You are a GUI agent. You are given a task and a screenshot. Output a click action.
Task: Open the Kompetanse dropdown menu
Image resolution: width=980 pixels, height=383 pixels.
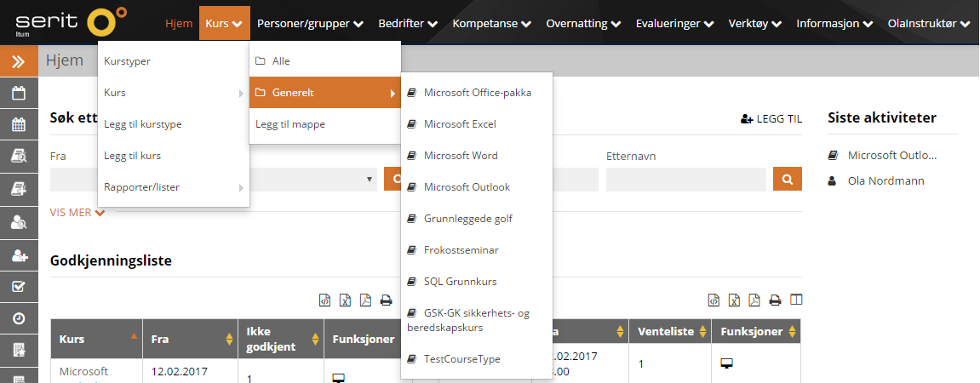pos(492,24)
